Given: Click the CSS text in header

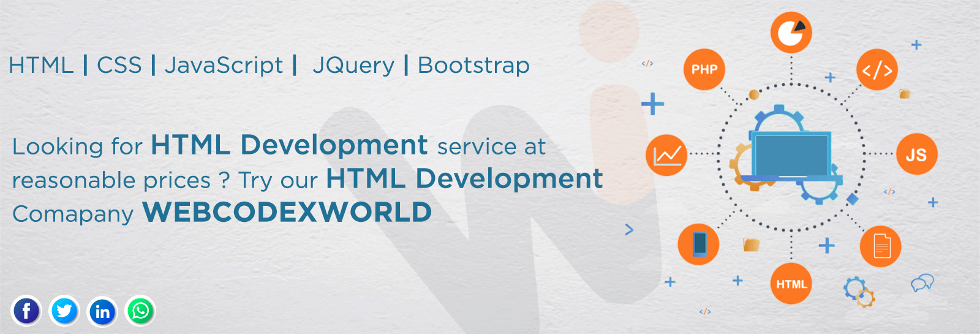Looking at the screenshot, I should point(119,65).
